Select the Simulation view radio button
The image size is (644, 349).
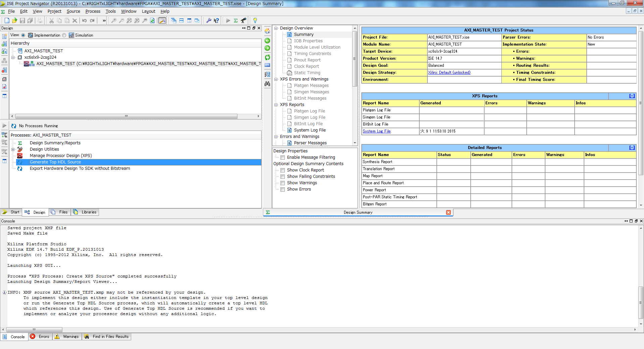pyautogui.click(x=64, y=35)
